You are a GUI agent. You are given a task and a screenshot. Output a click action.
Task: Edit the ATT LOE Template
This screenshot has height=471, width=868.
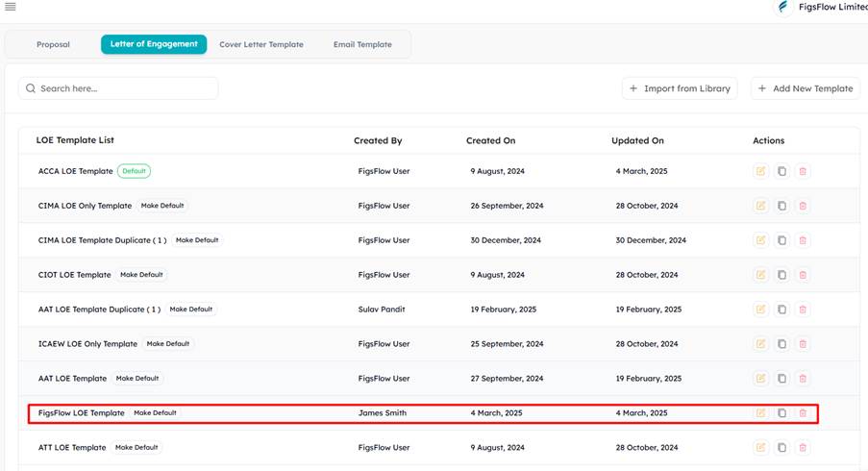click(760, 447)
